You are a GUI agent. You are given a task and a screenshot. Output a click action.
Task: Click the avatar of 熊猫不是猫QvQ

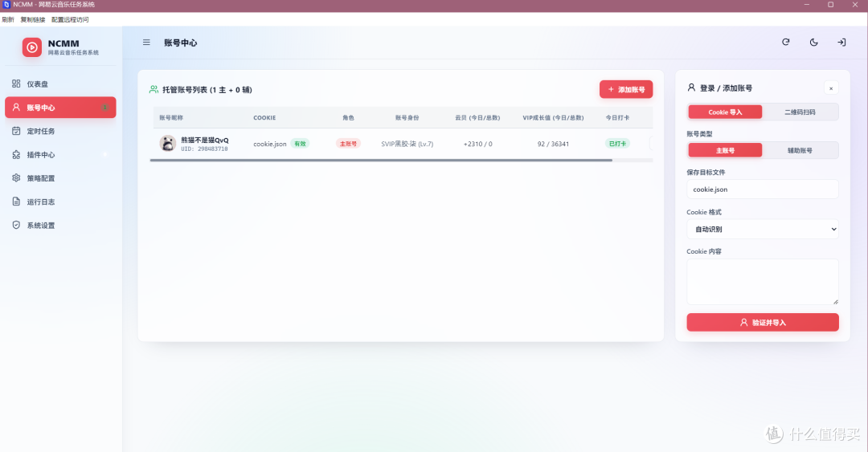pyautogui.click(x=168, y=143)
